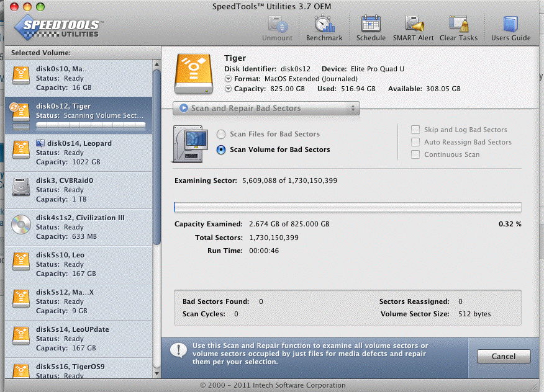Click the Sectors Reassigned label
The width and height of the screenshot is (544, 392).
(414, 301)
